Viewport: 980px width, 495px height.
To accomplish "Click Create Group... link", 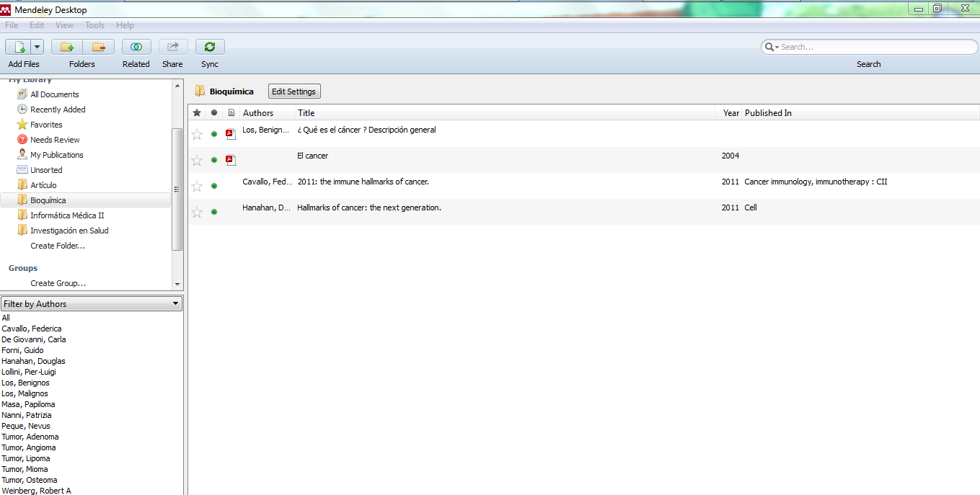I will click(58, 283).
